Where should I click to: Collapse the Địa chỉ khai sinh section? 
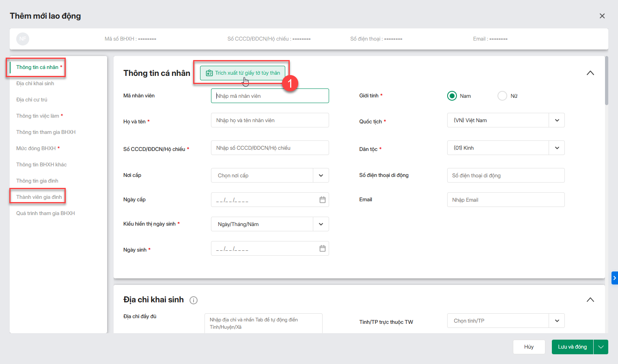pyautogui.click(x=590, y=300)
